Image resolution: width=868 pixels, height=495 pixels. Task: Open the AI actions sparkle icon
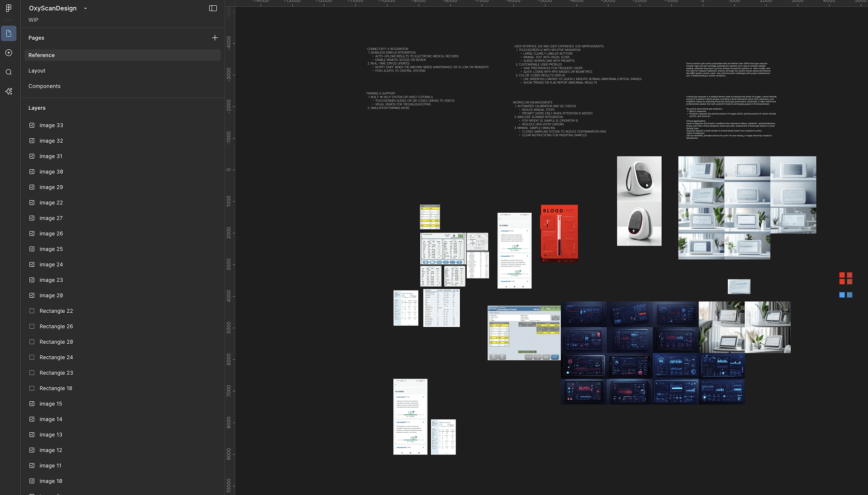[9, 91]
